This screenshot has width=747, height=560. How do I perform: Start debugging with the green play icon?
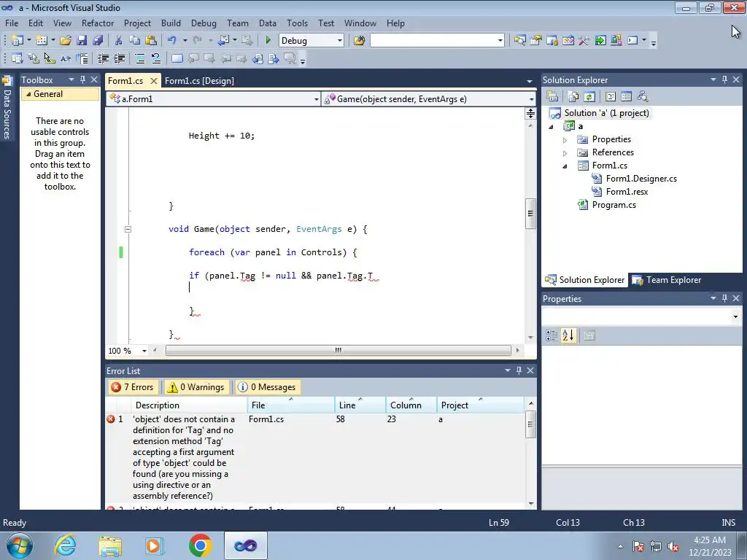click(x=268, y=41)
